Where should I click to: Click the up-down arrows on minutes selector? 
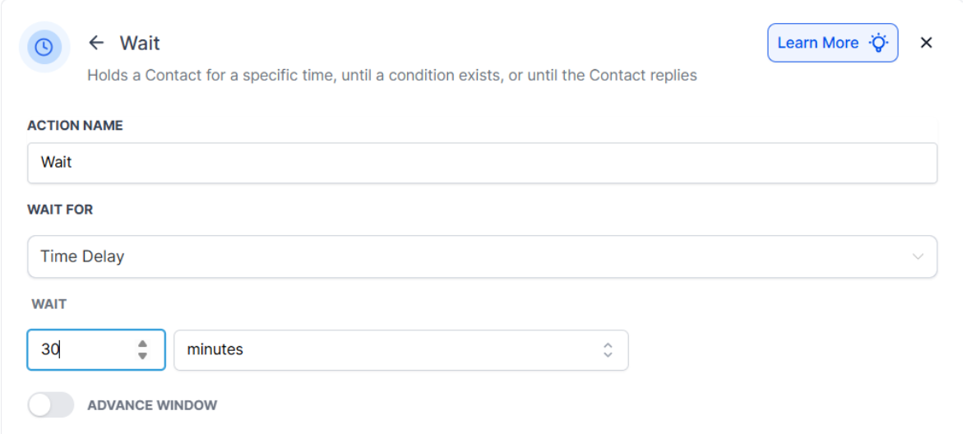[608, 350]
